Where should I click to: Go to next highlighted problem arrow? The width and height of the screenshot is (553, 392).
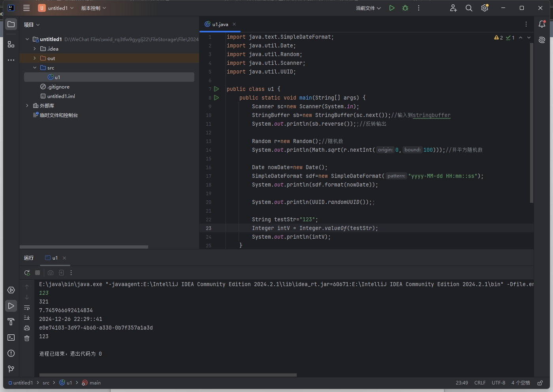pyautogui.click(x=529, y=38)
